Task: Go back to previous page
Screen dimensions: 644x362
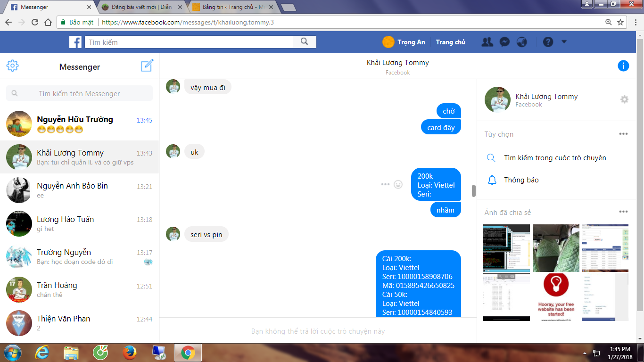Action: [x=8, y=22]
